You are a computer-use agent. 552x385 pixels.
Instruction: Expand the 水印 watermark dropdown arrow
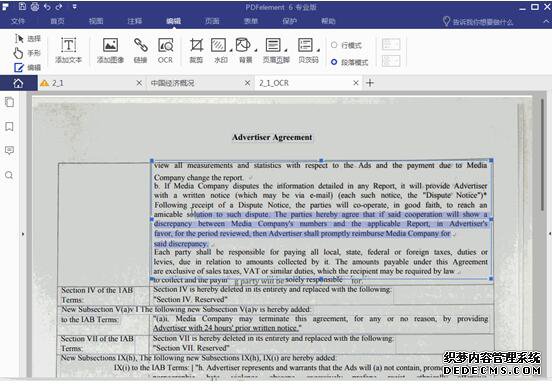(231, 50)
